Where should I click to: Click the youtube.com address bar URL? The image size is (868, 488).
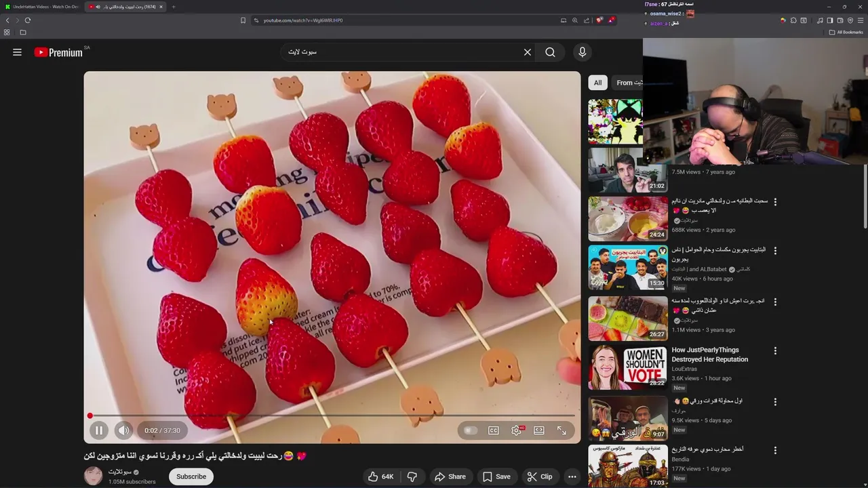[x=303, y=20]
